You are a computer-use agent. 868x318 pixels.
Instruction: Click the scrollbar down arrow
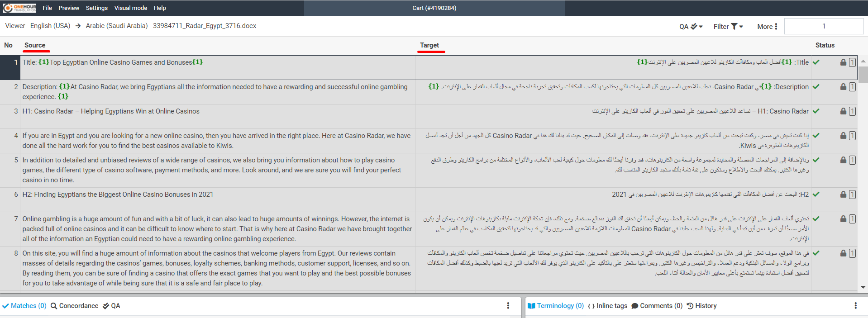[x=863, y=287]
